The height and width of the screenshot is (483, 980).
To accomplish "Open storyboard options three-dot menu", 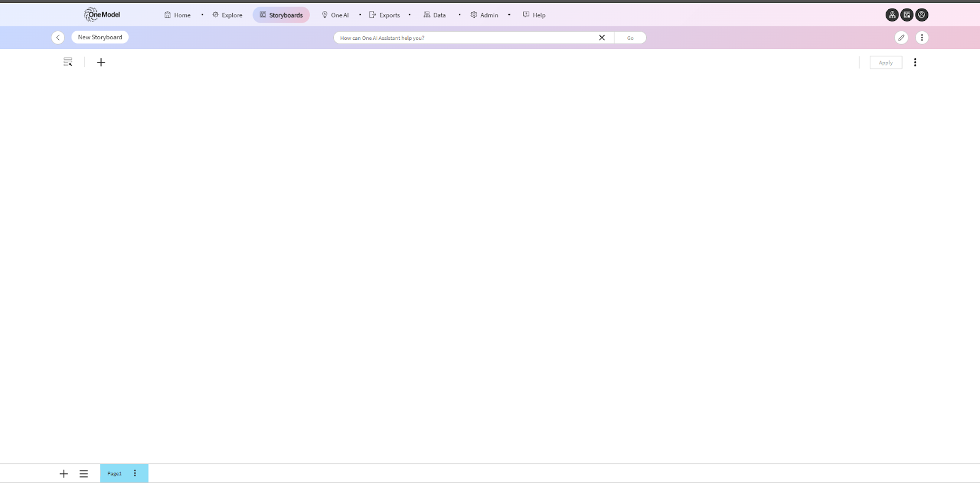I will point(922,37).
